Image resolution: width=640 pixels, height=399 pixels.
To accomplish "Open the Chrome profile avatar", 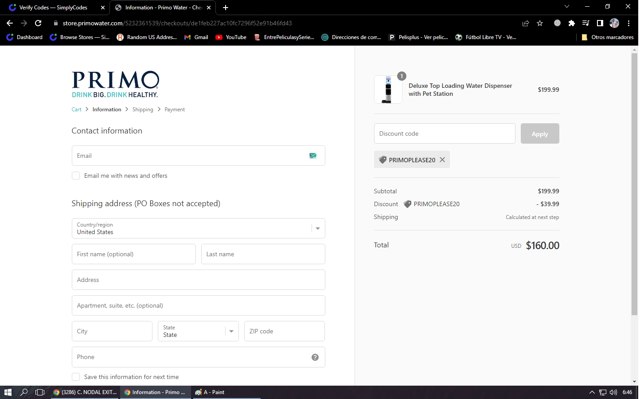I will click(614, 23).
